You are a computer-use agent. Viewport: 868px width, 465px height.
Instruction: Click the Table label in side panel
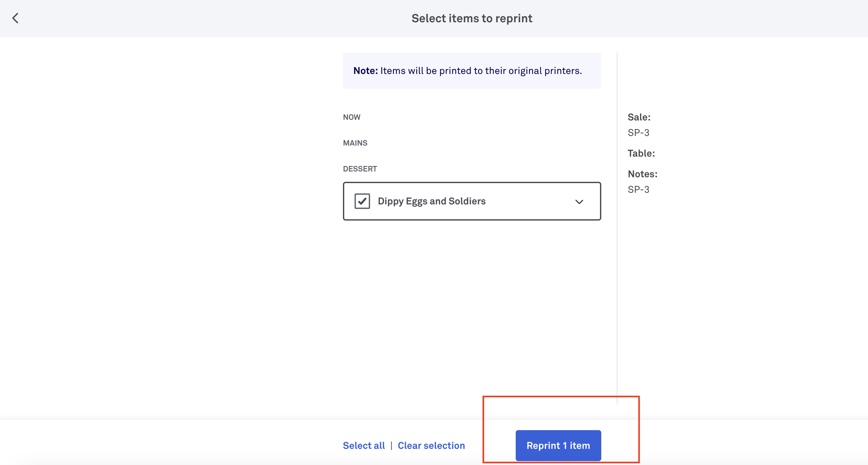[641, 153]
